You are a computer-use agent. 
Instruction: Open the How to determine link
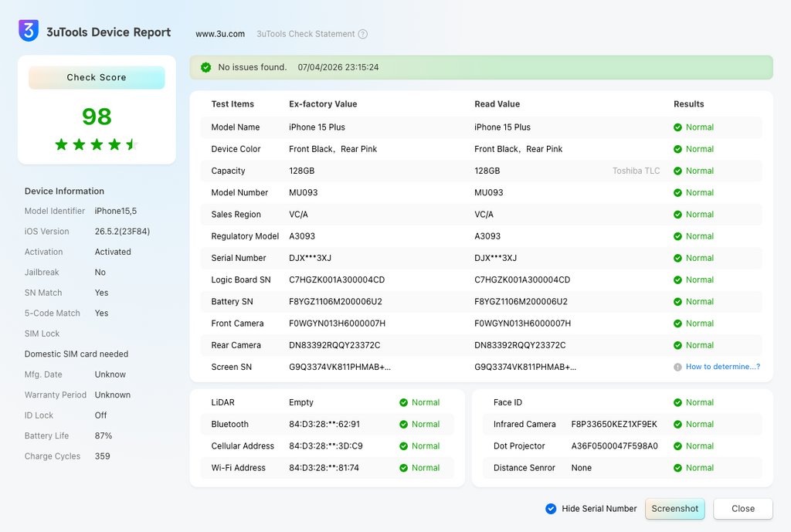click(x=723, y=367)
